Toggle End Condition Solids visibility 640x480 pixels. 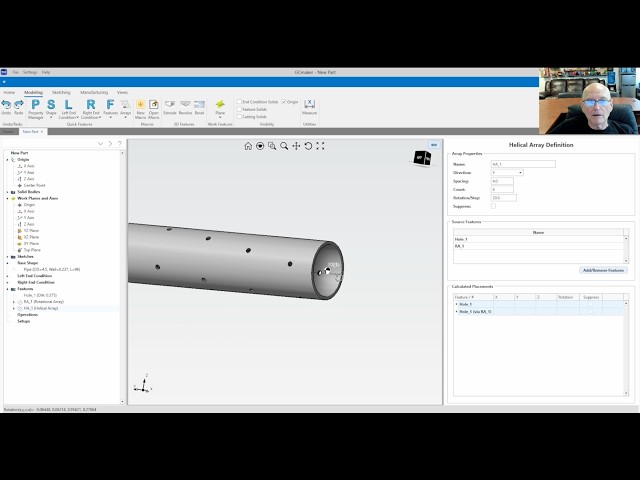click(x=239, y=102)
